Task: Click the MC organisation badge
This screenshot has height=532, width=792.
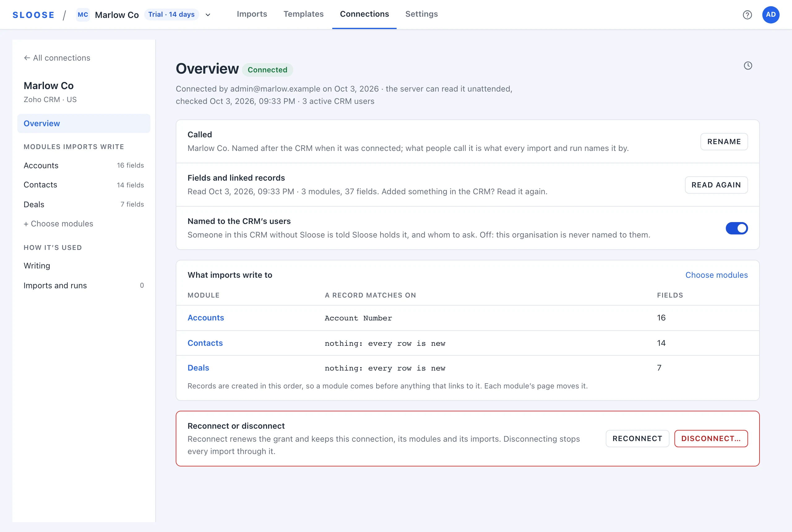Action: pos(83,15)
